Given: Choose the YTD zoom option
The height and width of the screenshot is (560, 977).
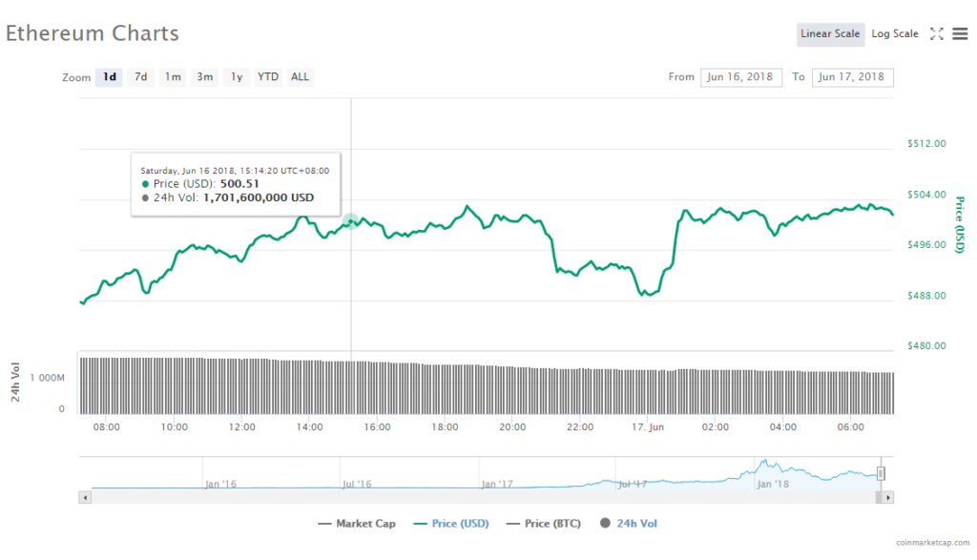Looking at the screenshot, I should (x=268, y=77).
